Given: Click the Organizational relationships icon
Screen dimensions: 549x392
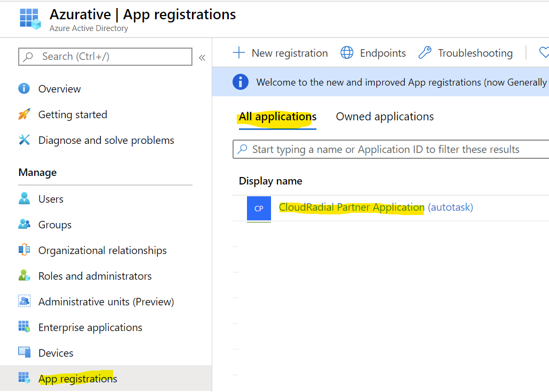Looking at the screenshot, I should point(24,249).
